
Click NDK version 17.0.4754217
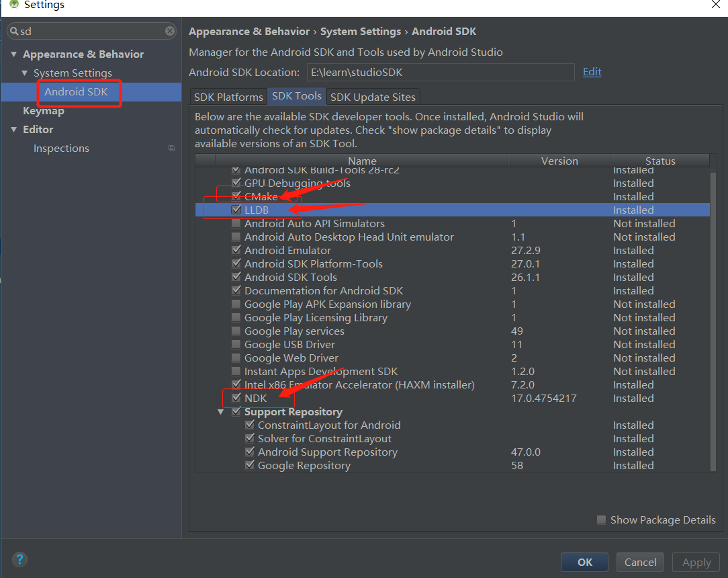tap(544, 398)
